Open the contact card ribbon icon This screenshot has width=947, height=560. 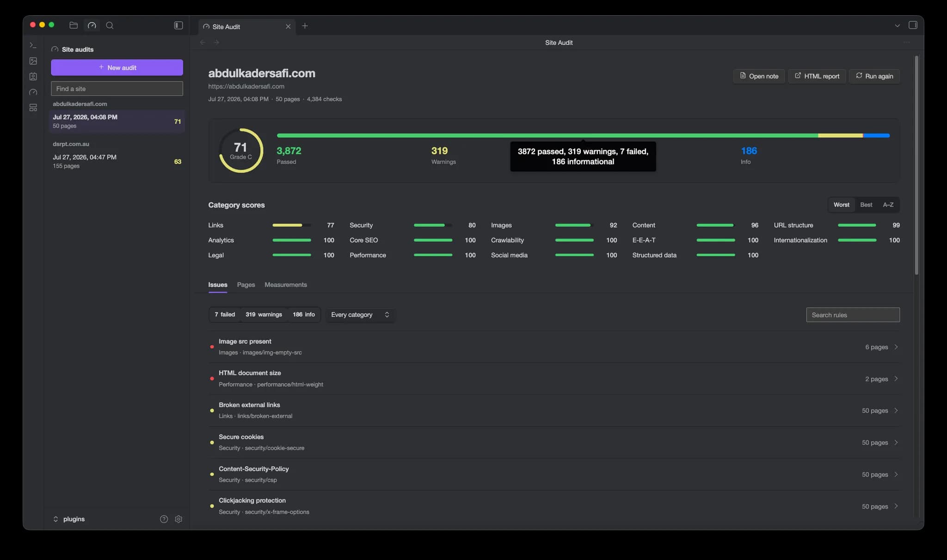click(33, 77)
